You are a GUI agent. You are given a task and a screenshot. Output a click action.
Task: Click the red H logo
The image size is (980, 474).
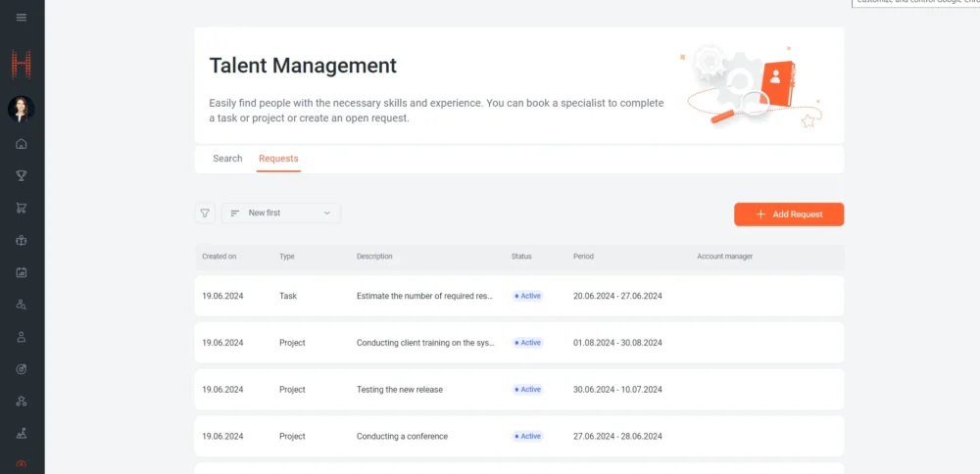coord(22,65)
